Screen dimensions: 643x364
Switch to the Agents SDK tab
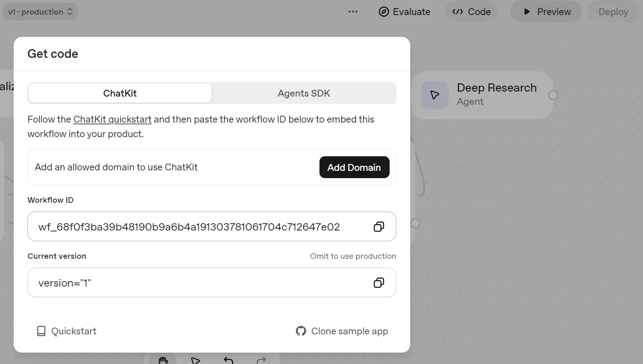(303, 93)
